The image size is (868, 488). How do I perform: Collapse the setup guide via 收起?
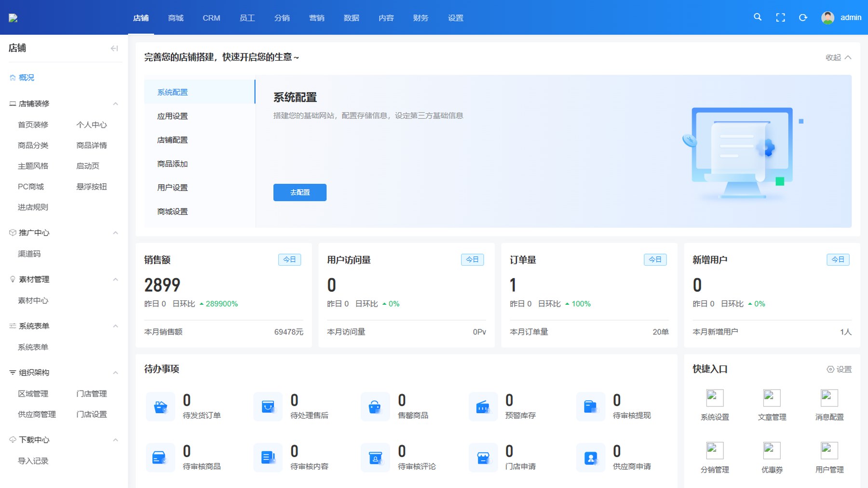[838, 57]
